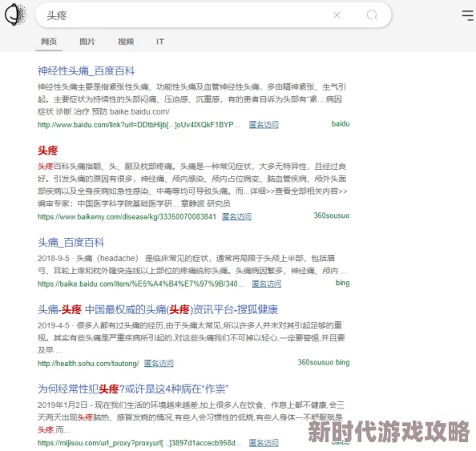The width and height of the screenshot is (476, 451).
Task: Open the red 头疼 result title
Action: coord(47,151)
